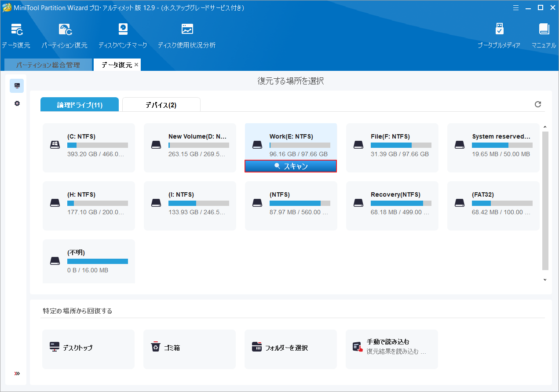Open the マニュアル book icon
Image resolution: width=559 pixels, height=392 pixels.
click(544, 30)
